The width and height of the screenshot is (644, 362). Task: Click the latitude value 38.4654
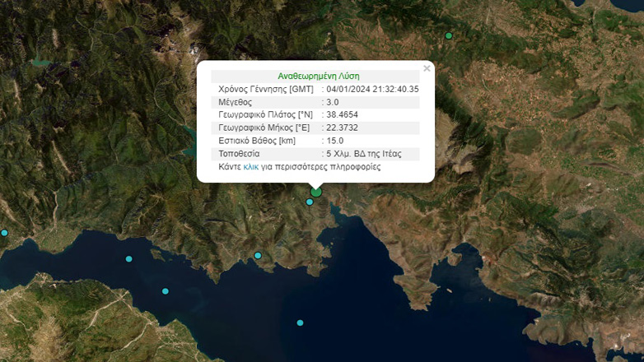click(x=342, y=114)
